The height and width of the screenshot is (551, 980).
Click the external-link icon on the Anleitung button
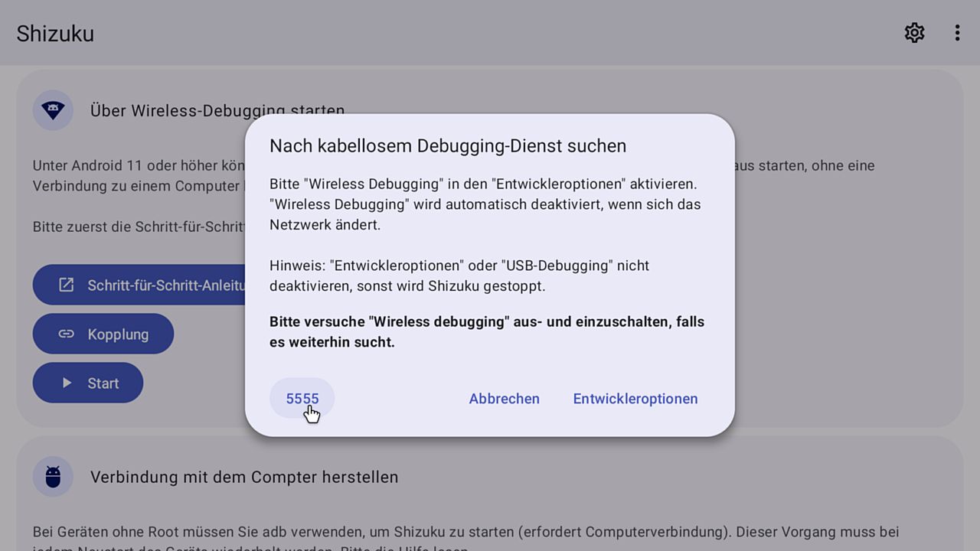point(67,285)
